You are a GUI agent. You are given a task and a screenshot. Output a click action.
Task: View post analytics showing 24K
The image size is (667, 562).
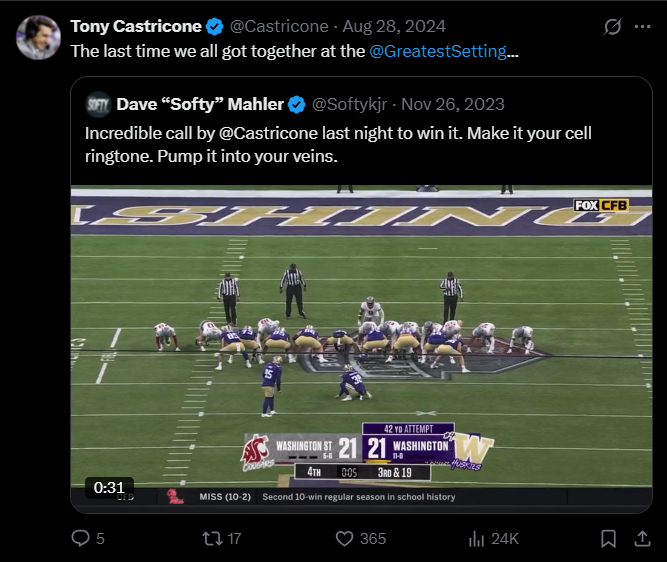coord(477,538)
